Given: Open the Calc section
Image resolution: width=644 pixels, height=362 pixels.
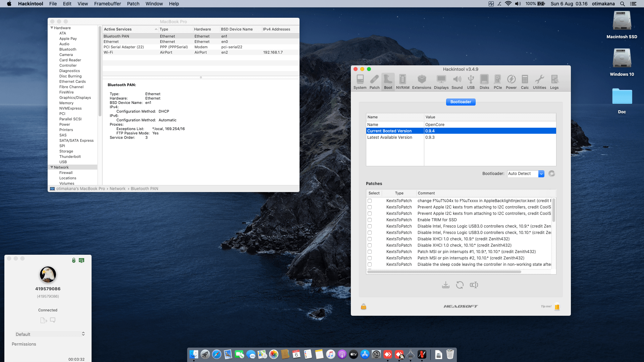Looking at the screenshot, I should point(525,82).
